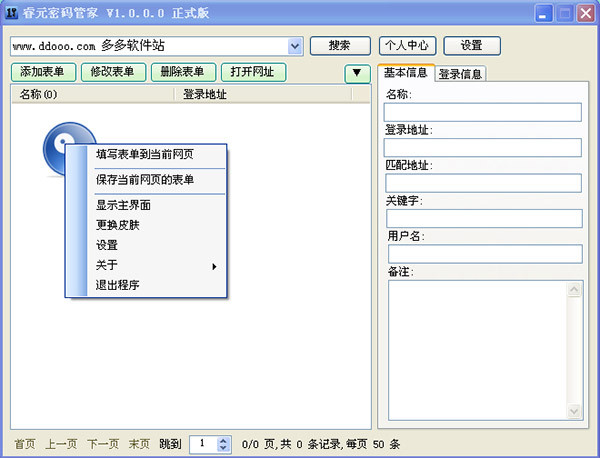The image size is (600, 458).
Task: Minimize the 睿元密码管家 window
Action: 543,14
